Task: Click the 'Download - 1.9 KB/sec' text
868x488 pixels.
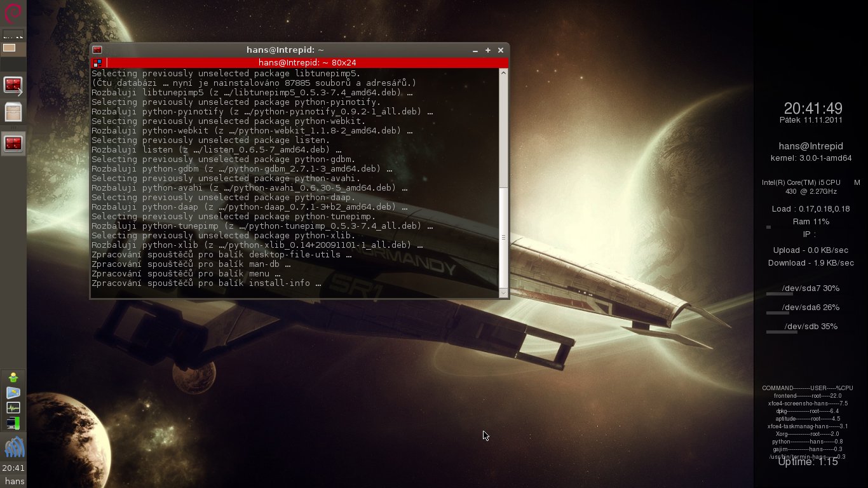Action: pyautogui.click(x=811, y=263)
